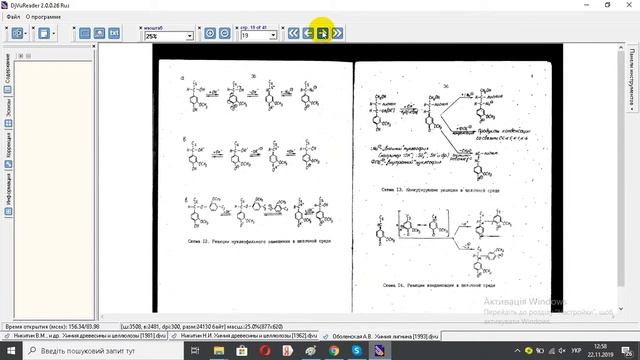The height and width of the screenshot is (360, 640).
Task: Open the notification center icon
Action: (627, 351)
